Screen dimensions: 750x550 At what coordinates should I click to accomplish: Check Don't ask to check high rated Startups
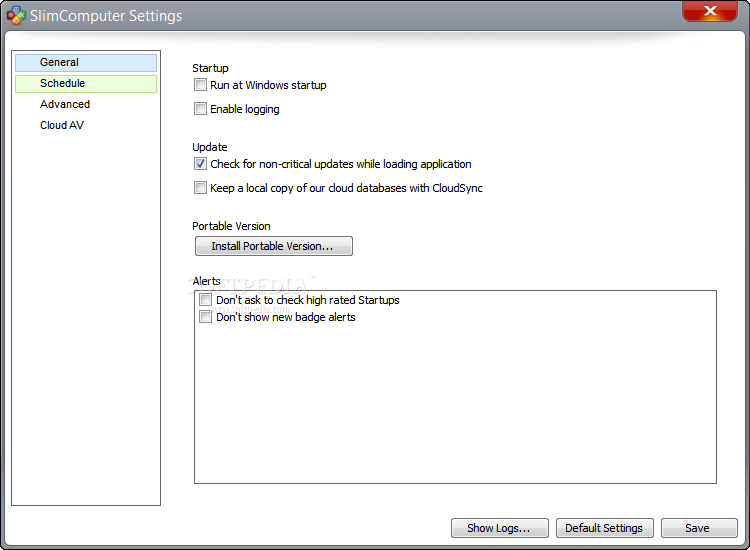[x=206, y=300]
